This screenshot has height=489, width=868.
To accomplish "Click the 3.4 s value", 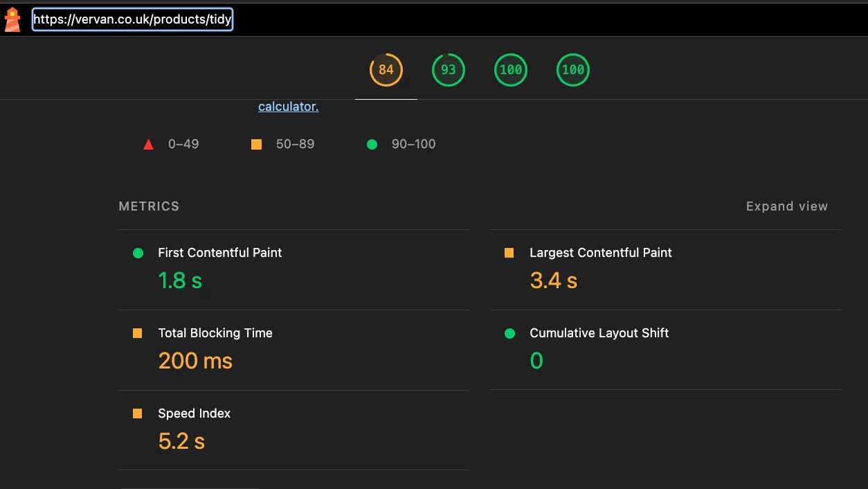I will (x=553, y=281).
